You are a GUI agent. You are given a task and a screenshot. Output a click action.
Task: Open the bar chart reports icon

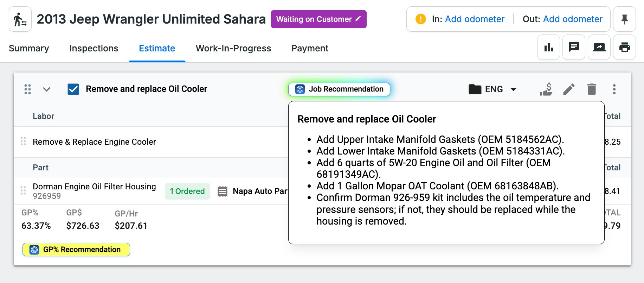point(548,47)
